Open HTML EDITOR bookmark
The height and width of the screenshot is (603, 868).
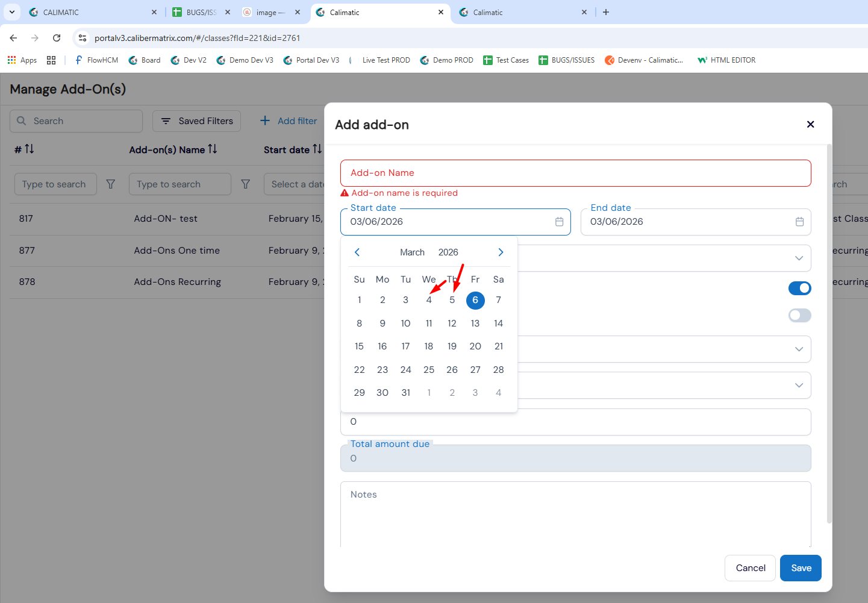tap(726, 60)
